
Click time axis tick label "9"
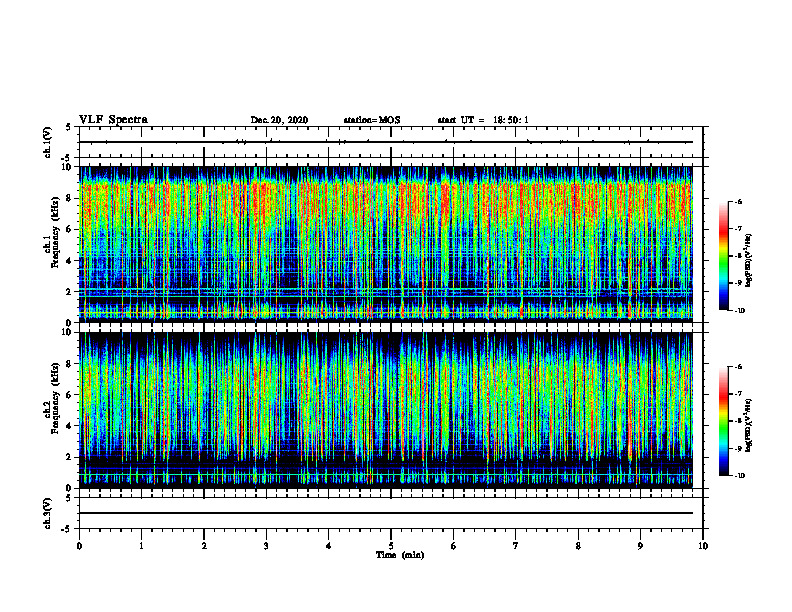[640, 546]
